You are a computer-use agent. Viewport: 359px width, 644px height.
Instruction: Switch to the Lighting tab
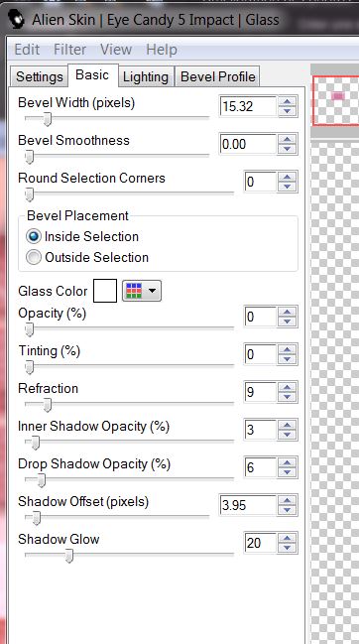pos(146,76)
